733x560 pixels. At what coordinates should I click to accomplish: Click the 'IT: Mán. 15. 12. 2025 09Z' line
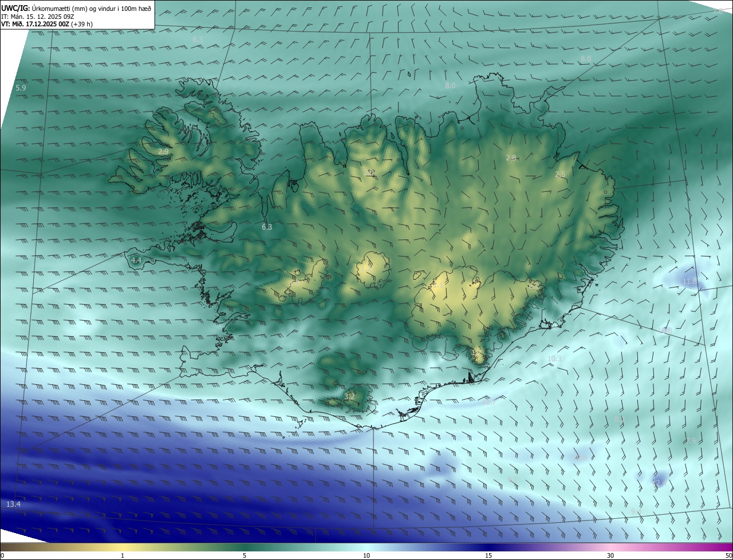(x=38, y=17)
